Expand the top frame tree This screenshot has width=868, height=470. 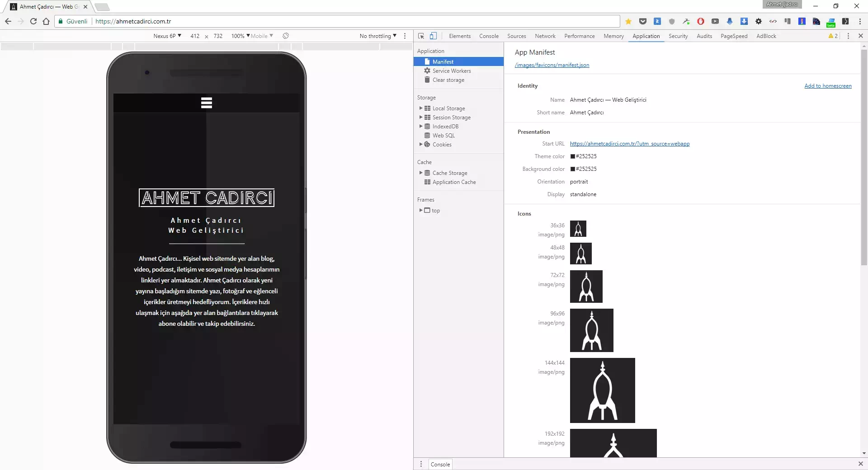click(421, 211)
